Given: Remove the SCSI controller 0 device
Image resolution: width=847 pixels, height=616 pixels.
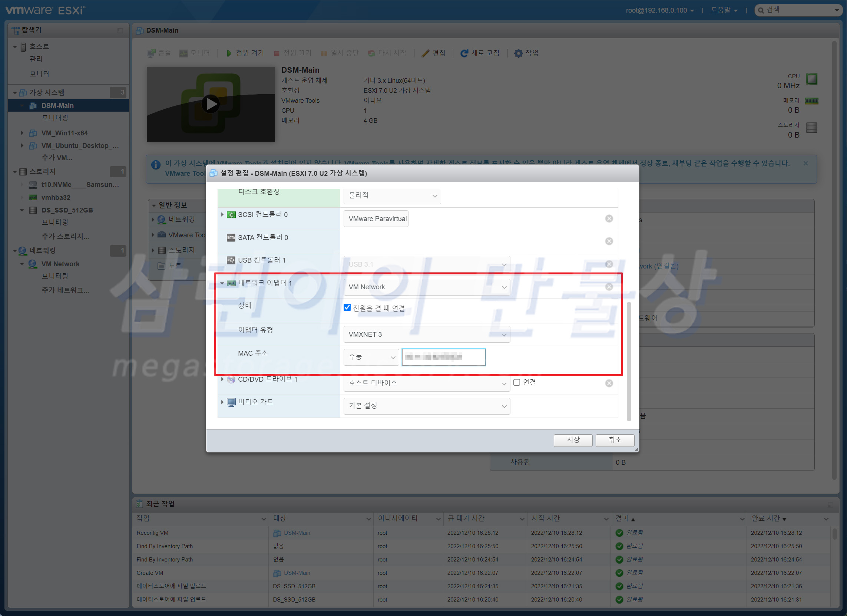Looking at the screenshot, I should [x=609, y=218].
